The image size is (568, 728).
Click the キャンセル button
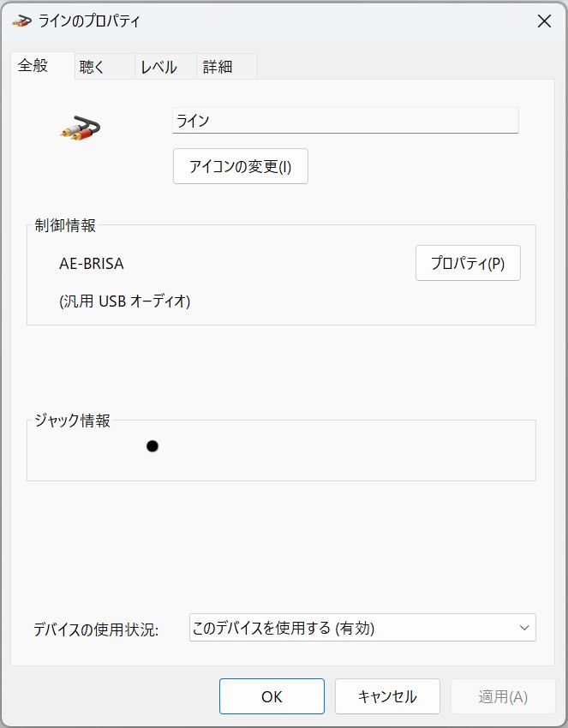coord(387,696)
